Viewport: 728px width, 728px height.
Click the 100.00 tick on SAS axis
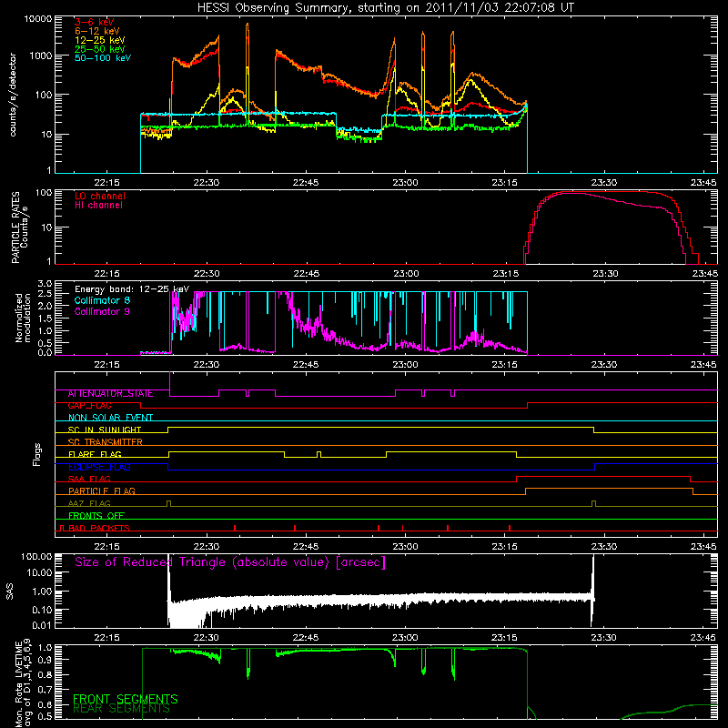coord(36,557)
